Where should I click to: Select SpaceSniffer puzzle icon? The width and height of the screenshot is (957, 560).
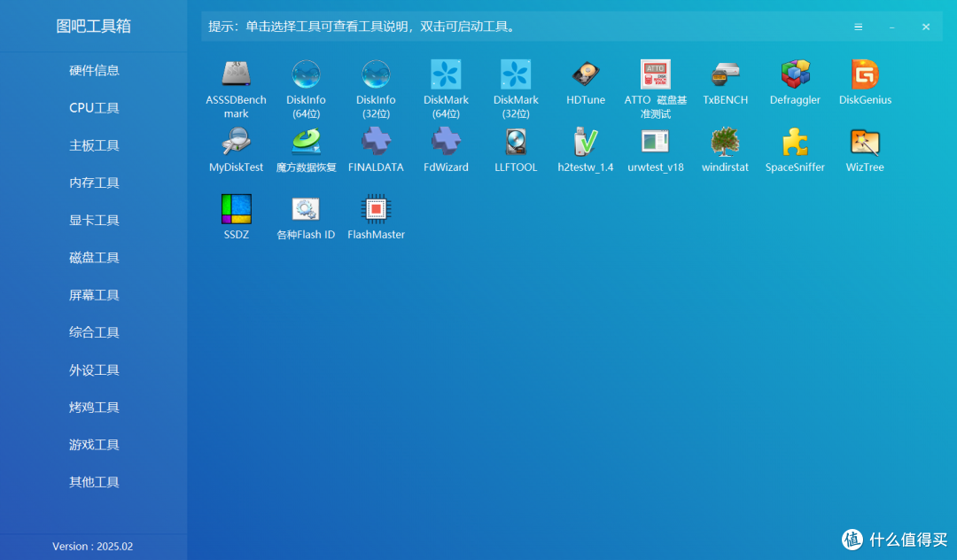(x=795, y=142)
